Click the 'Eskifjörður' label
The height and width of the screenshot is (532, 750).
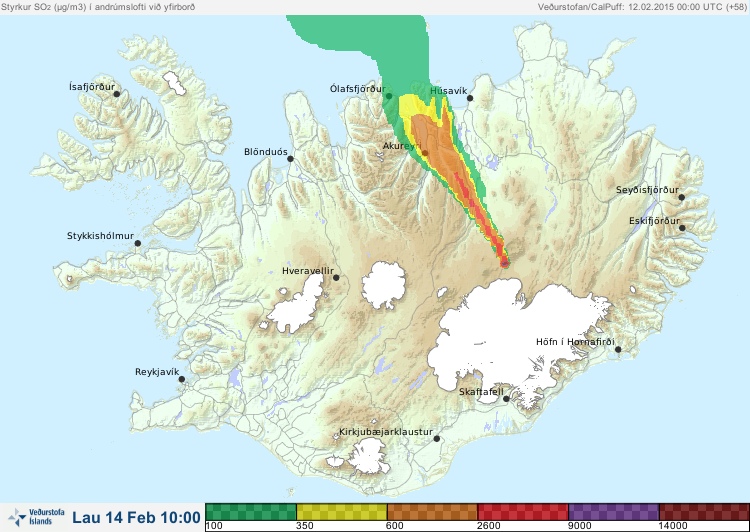pos(654,221)
